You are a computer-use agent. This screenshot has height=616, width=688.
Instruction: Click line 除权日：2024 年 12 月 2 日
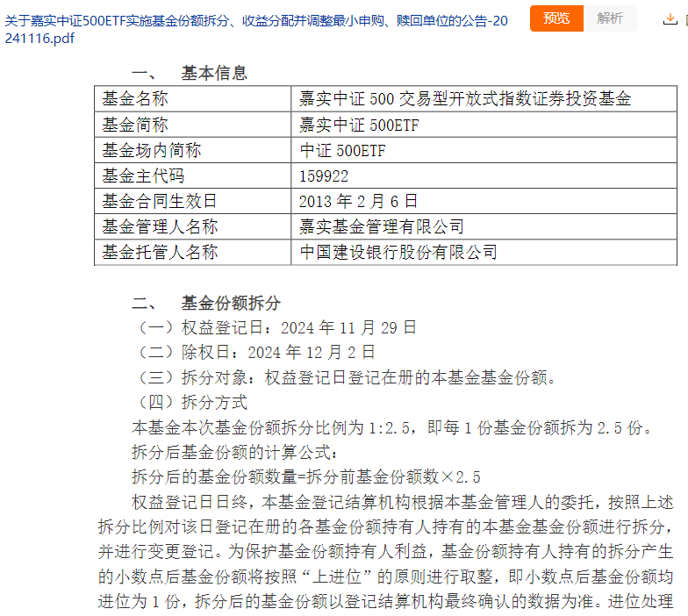tap(256, 353)
